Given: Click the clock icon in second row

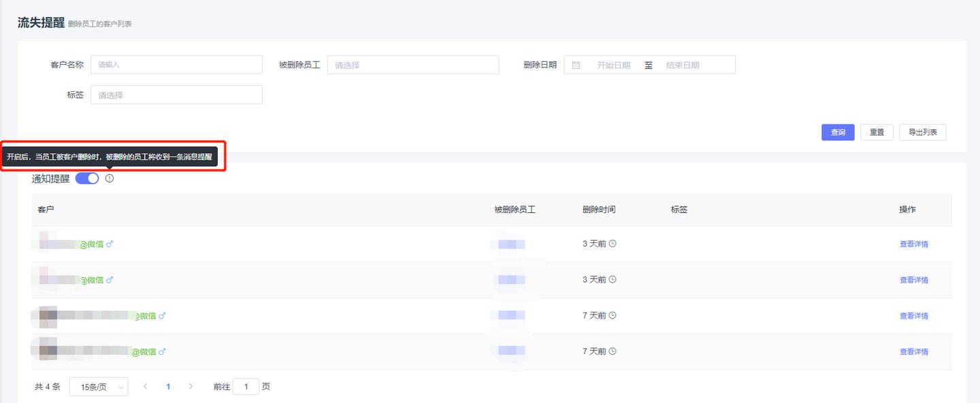Looking at the screenshot, I should tap(612, 280).
